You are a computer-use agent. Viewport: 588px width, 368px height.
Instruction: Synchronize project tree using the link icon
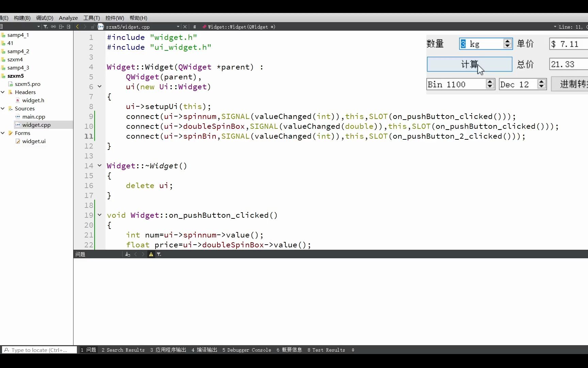53,27
